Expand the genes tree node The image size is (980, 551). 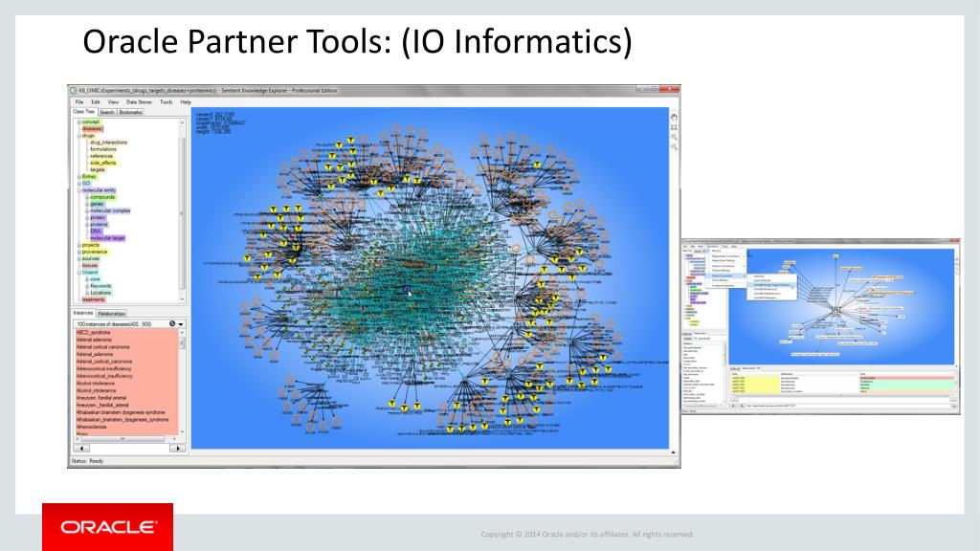tap(87, 205)
